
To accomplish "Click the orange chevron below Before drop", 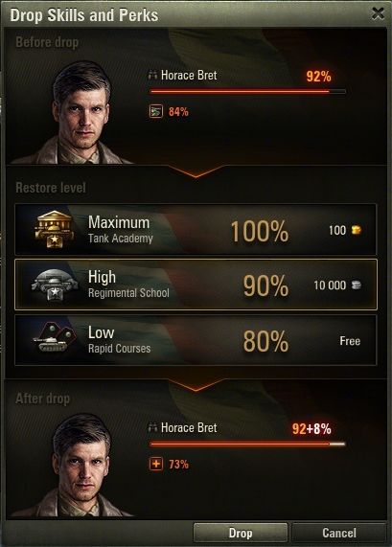I will tap(196, 171).
